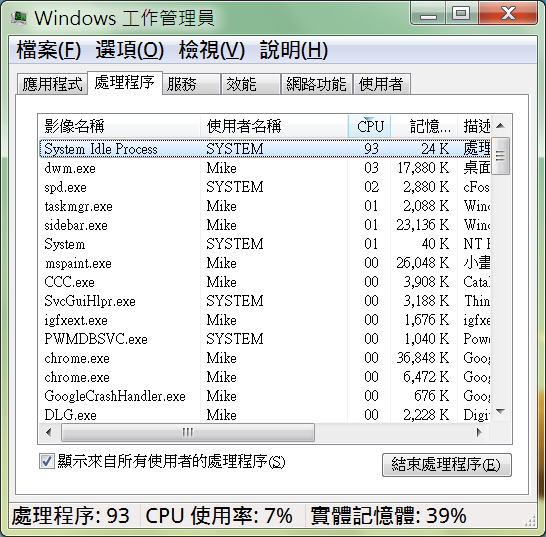
Task: Click the vertical scrollbar down arrow
Action: point(501,412)
